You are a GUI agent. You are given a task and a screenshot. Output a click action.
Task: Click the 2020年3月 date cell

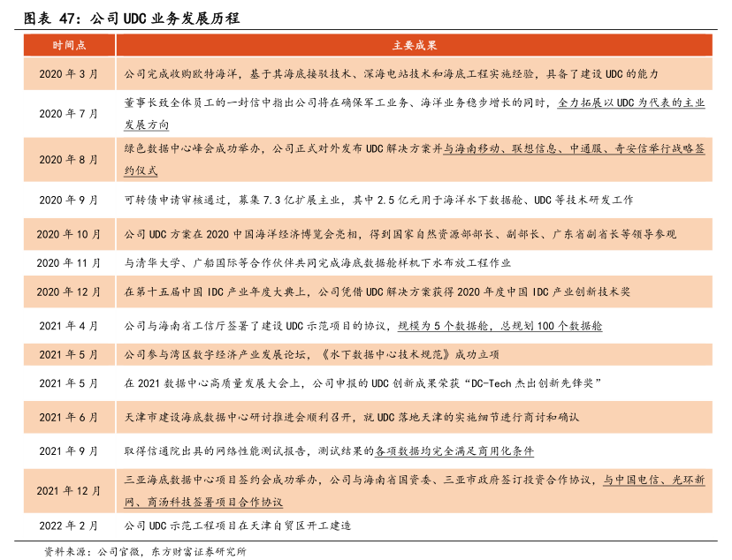69,75
